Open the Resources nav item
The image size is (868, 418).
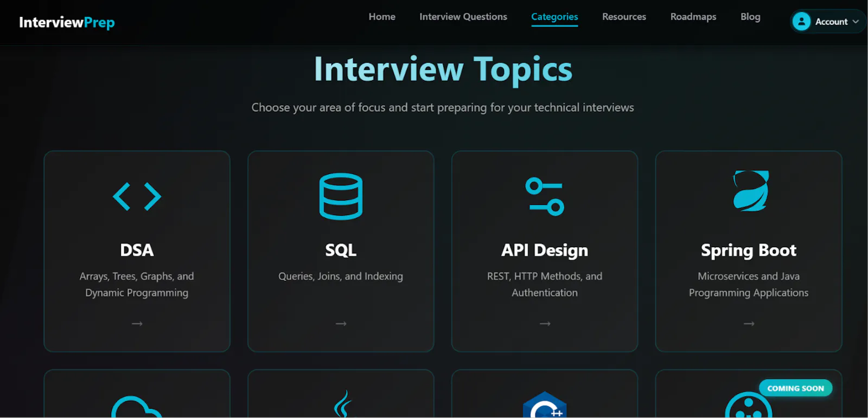tap(624, 17)
